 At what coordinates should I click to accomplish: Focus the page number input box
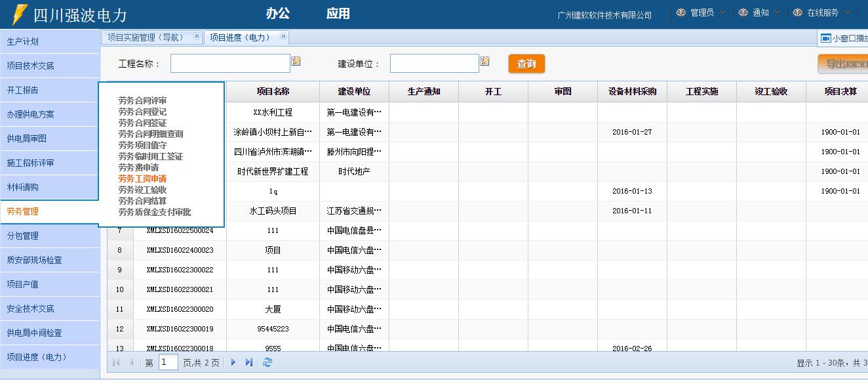168,362
